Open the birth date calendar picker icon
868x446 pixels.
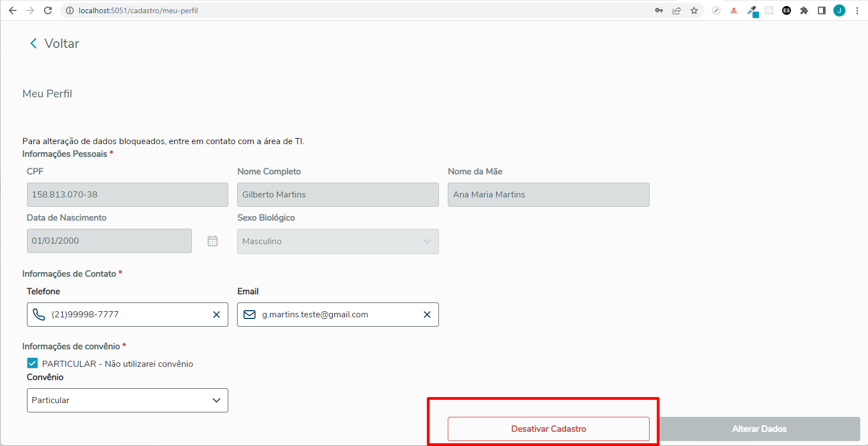point(213,241)
